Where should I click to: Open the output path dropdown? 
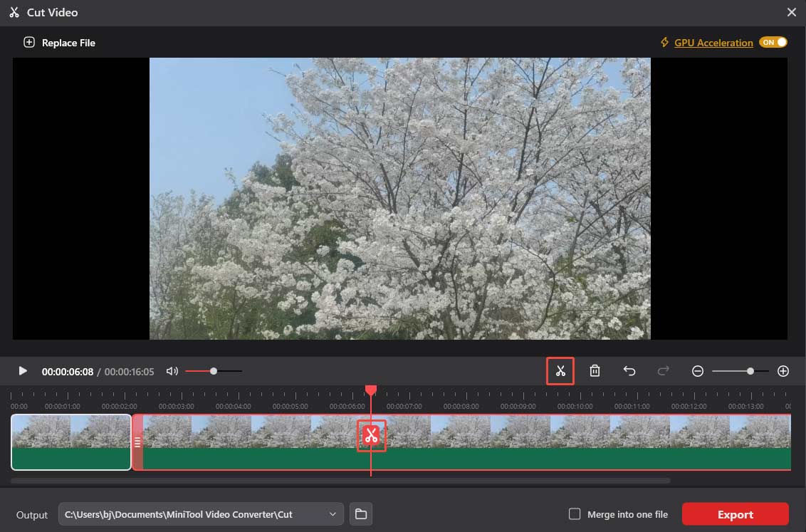pyautogui.click(x=333, y=514)
